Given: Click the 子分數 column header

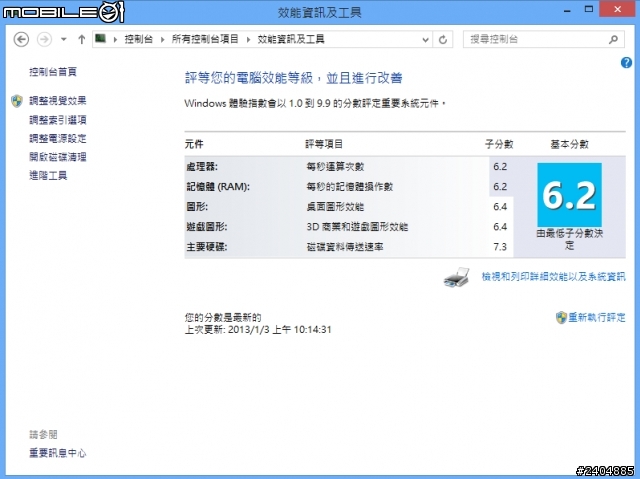Looking at the screenshot, I should 499,144.
